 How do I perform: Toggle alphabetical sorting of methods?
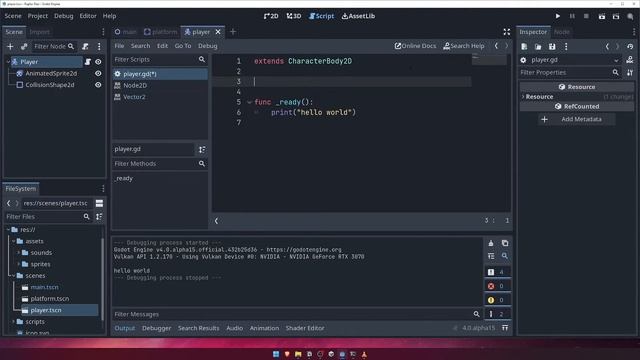click(x=202, y=150)
